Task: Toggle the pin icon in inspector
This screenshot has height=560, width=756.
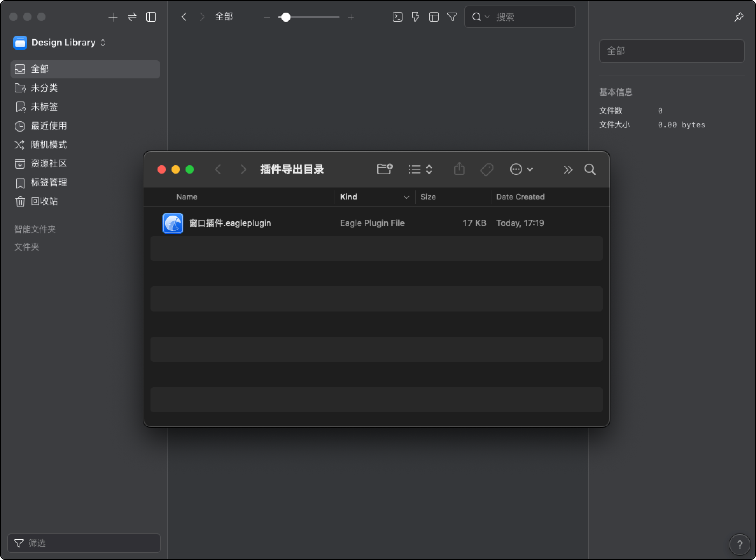Action: coord(739,17)
